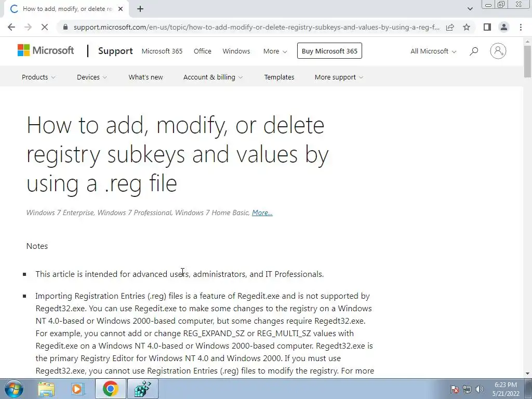Open the Windows link
Image resolution: width=532 pixels, height=399 pixels.
pos(236,51)
